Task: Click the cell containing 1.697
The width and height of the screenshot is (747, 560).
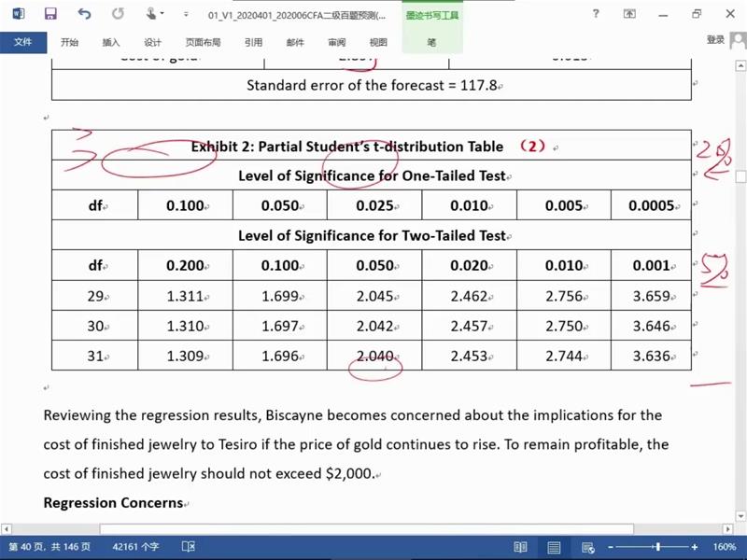Action: click(x=279, y=326)
